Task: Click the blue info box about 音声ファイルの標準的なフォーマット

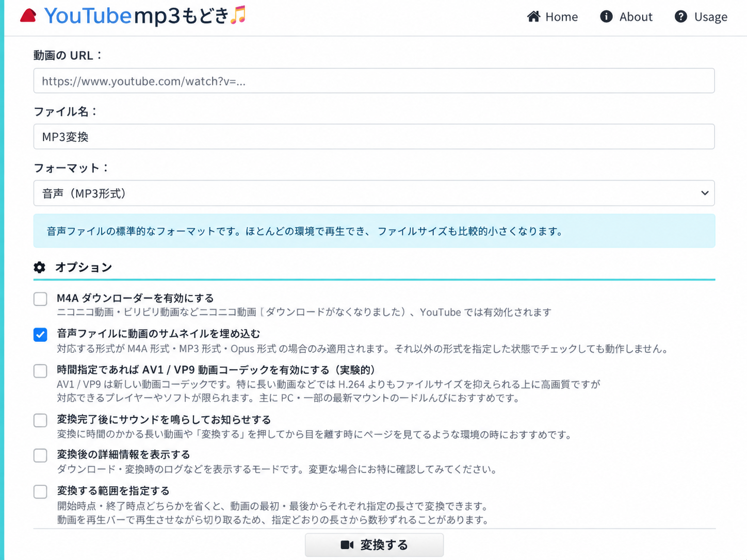Action: (x=374, y=231)
